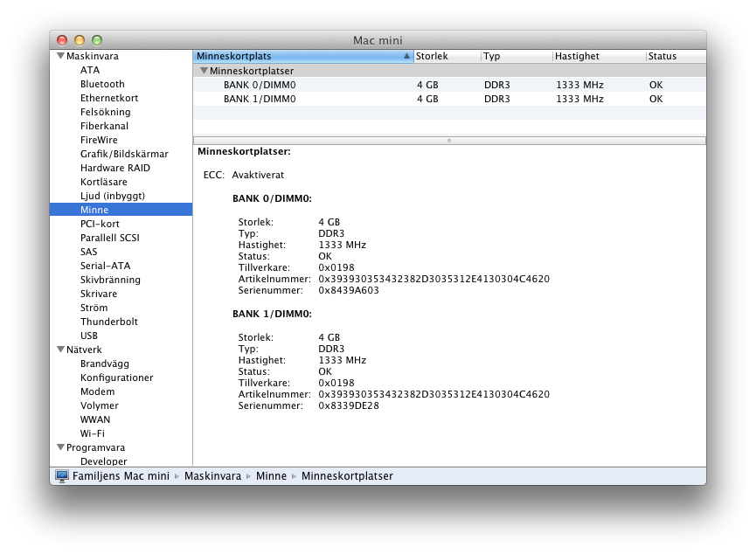Click the computer icon in path bar
Screen dimensions: 756x554
pyautogui.click(x=62, y=476)
